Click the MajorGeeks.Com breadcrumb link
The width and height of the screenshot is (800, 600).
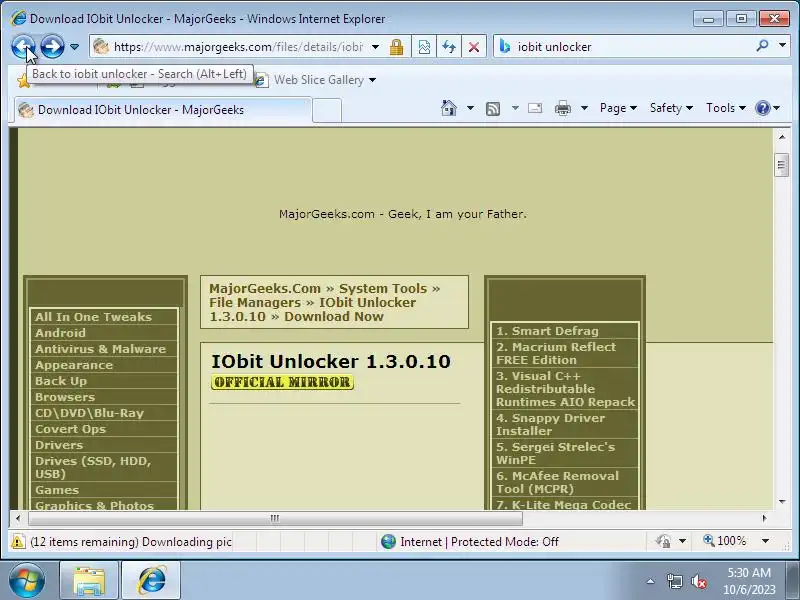point(265,288)
